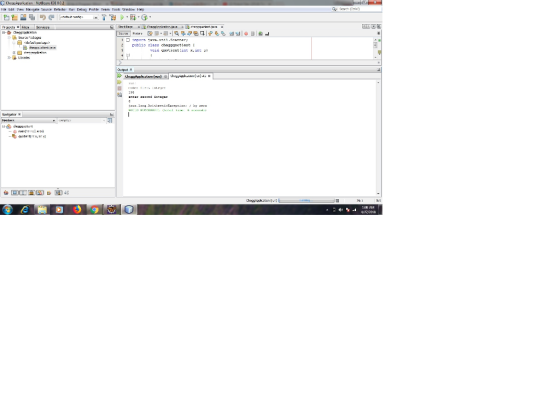The width and height of the screenshot is (560, 420).
Task: Open the Run menu in the menu bar
Action: coord(71,9)
